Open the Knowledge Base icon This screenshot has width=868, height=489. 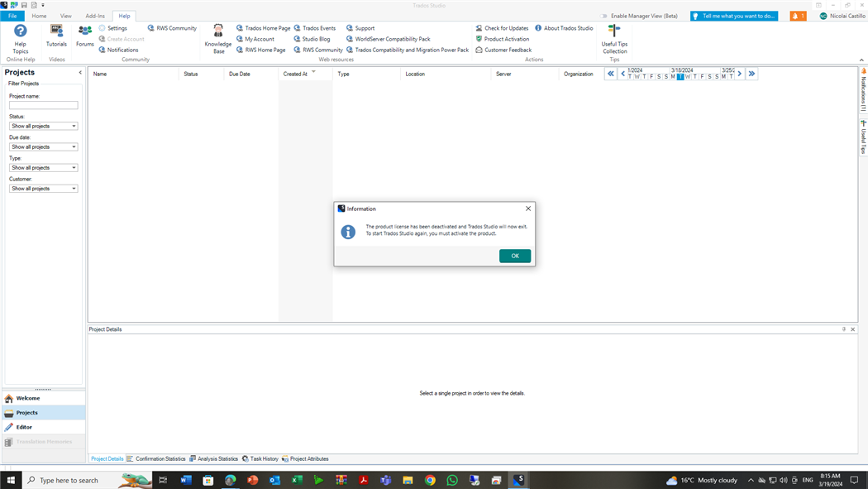point(218,38)
